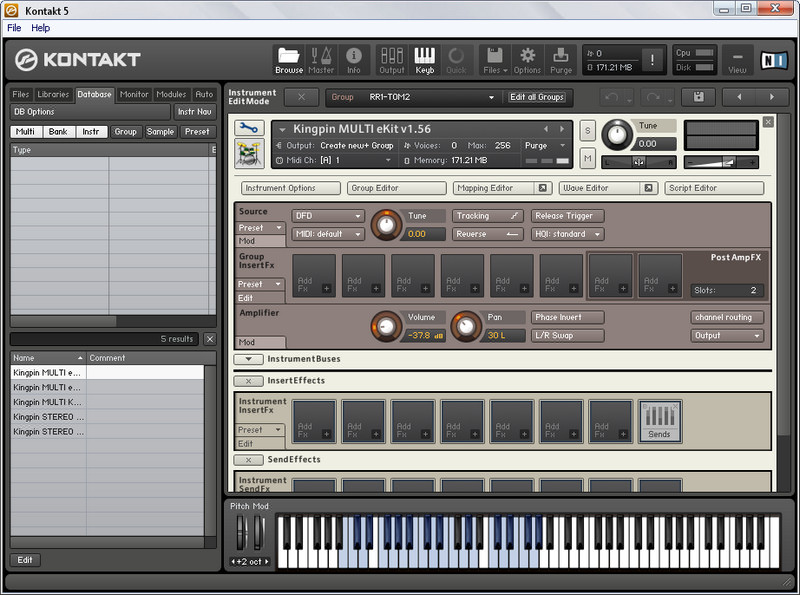Toggle the Edit all Groups button
The height and width of the screenshot is (595, 800).
tap(537, 97)
